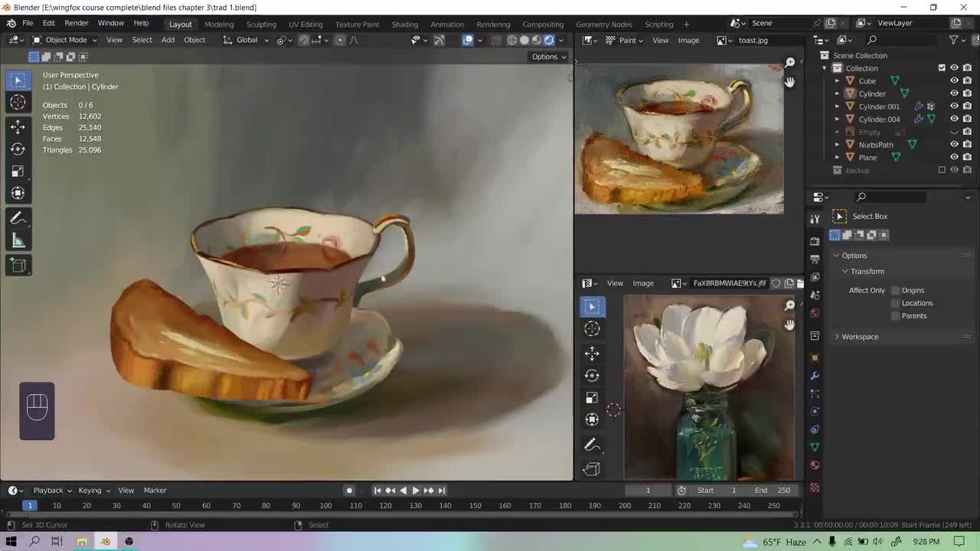Toggle visibility of NurbsPath object
980x551 pixels.
click(x=954, y=145)
